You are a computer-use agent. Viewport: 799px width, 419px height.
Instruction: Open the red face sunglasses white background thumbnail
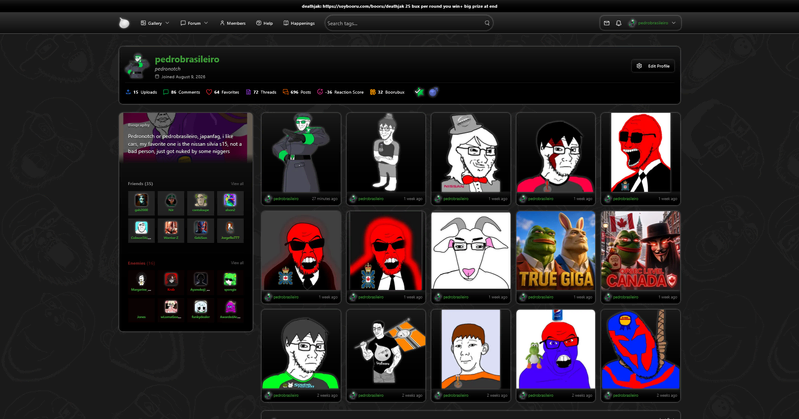(641, 152)
